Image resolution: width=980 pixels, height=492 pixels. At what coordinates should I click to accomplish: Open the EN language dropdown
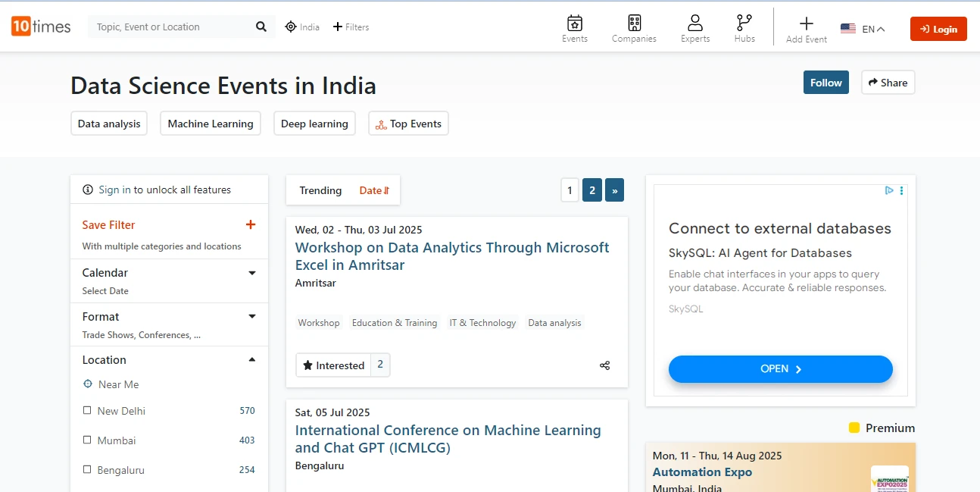[863, 29]
